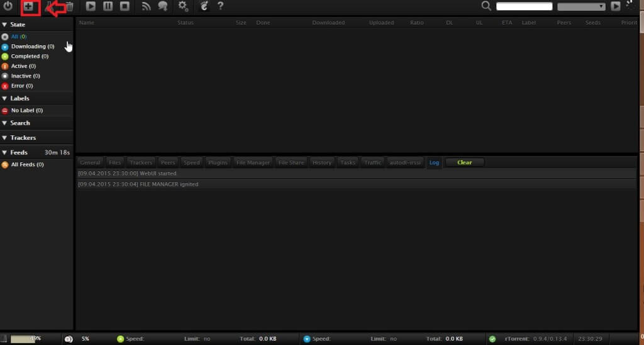The height and width of the screenshot is (345, 644).
Task: Click the Add Torrent plus icon
Action: (29, 7)
